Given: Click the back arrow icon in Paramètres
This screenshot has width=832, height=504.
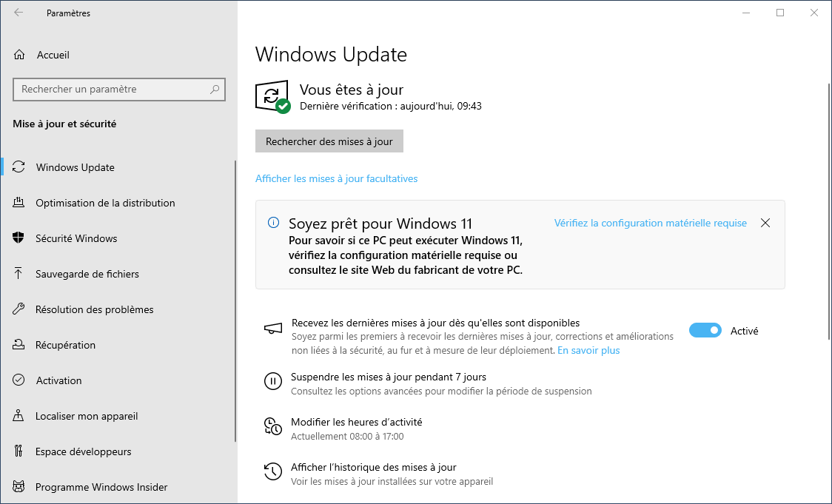Looking at the screenshot, I should [19, 13].
